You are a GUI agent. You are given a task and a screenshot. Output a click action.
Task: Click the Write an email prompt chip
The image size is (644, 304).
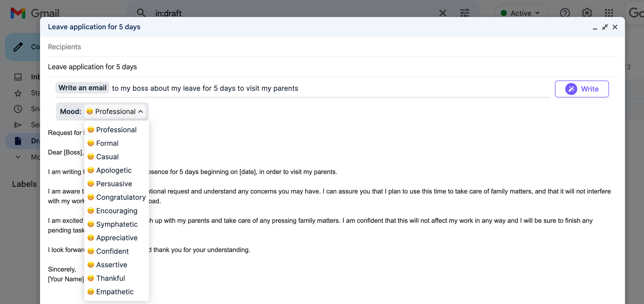click(x=82, y=88)
